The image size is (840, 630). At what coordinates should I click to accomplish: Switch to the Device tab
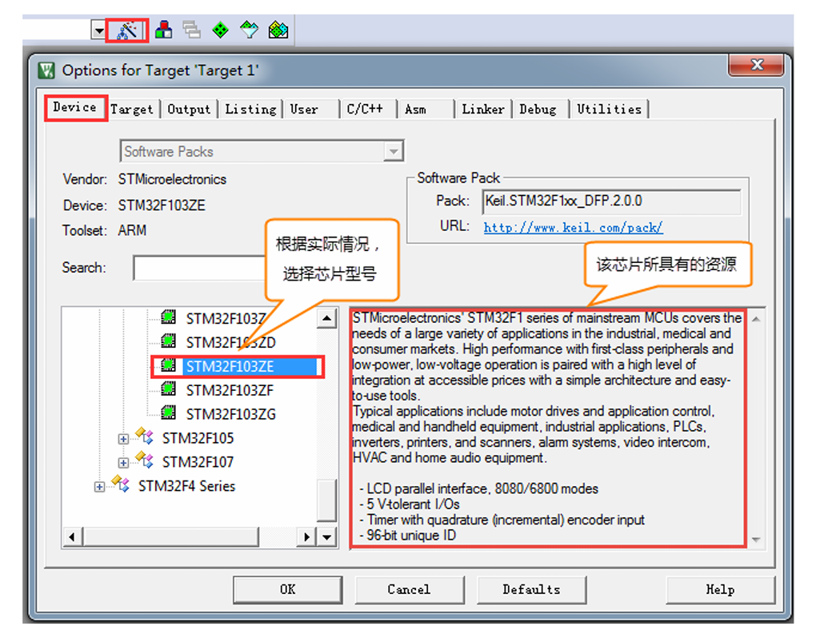(x=75, y=108)
